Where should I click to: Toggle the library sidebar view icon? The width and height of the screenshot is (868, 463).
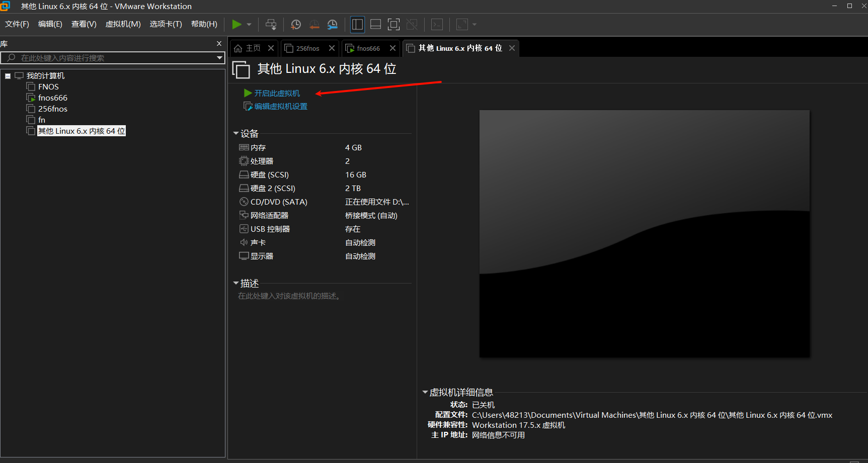click(x=357, y=24)
